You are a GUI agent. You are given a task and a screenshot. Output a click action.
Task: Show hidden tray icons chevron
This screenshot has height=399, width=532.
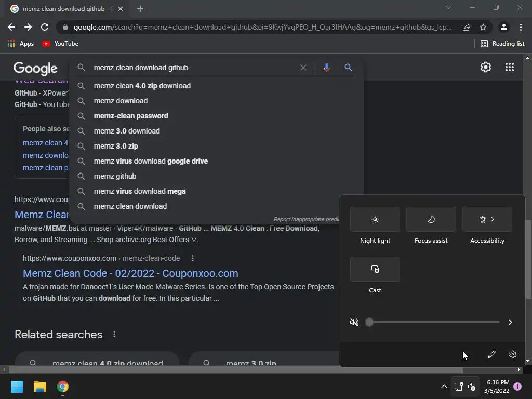tap(444, 387)
